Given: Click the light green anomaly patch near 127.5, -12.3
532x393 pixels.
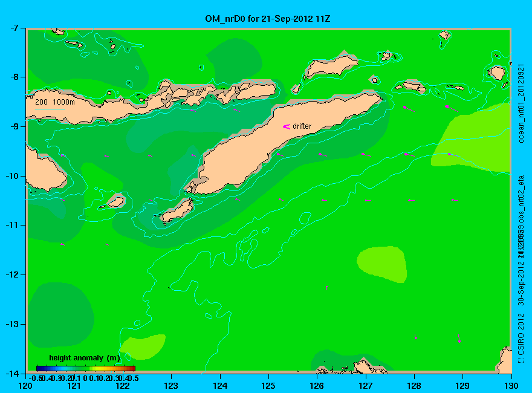Looking at the screenshot, I should pyautogui.click(x=382, y=264).
